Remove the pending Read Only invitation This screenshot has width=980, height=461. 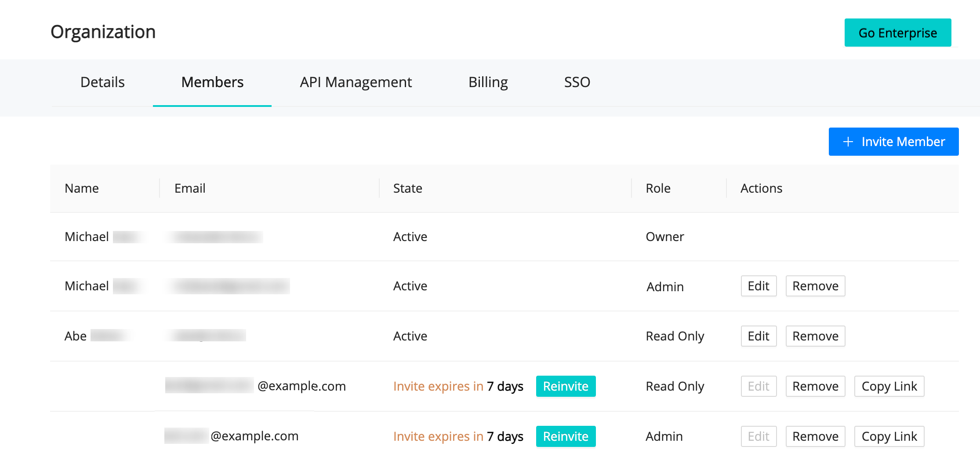(x=815, y=386)
